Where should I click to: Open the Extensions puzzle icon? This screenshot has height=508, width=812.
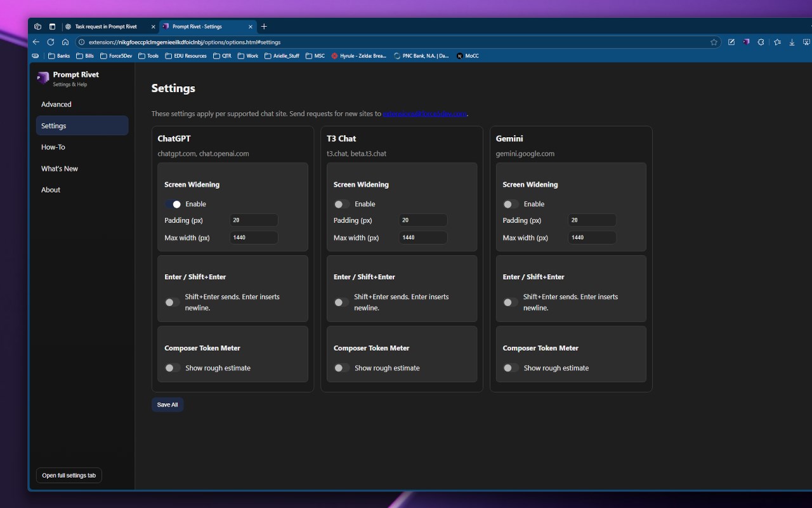[x=761, y=42]
